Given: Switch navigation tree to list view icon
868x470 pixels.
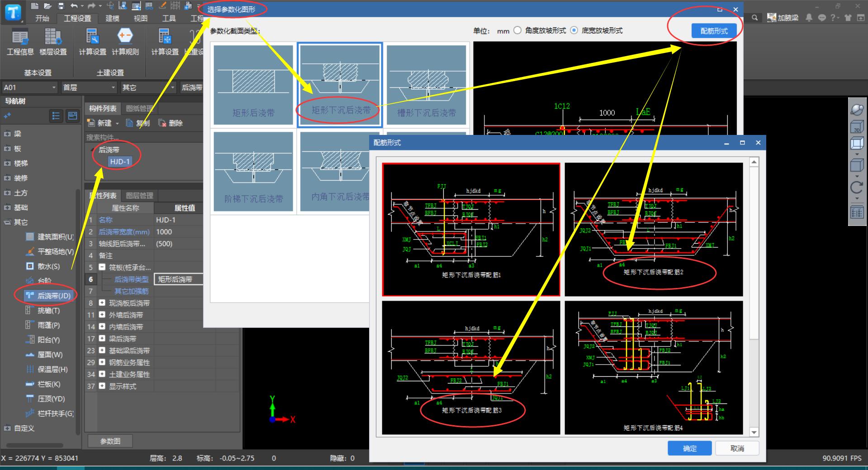Looking at the screenshot, I should (56, 116).
